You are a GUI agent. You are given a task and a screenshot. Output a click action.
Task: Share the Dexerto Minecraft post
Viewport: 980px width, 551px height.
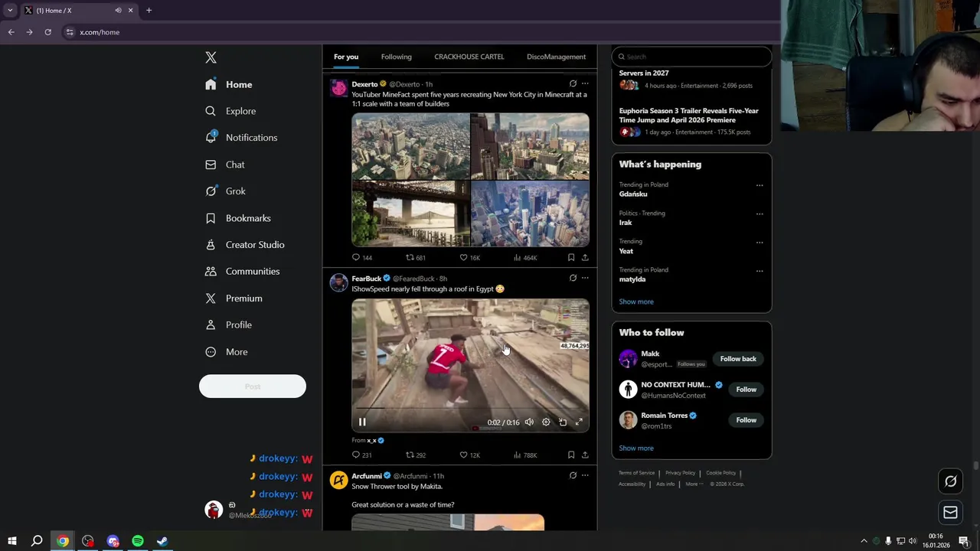(585, 258)
